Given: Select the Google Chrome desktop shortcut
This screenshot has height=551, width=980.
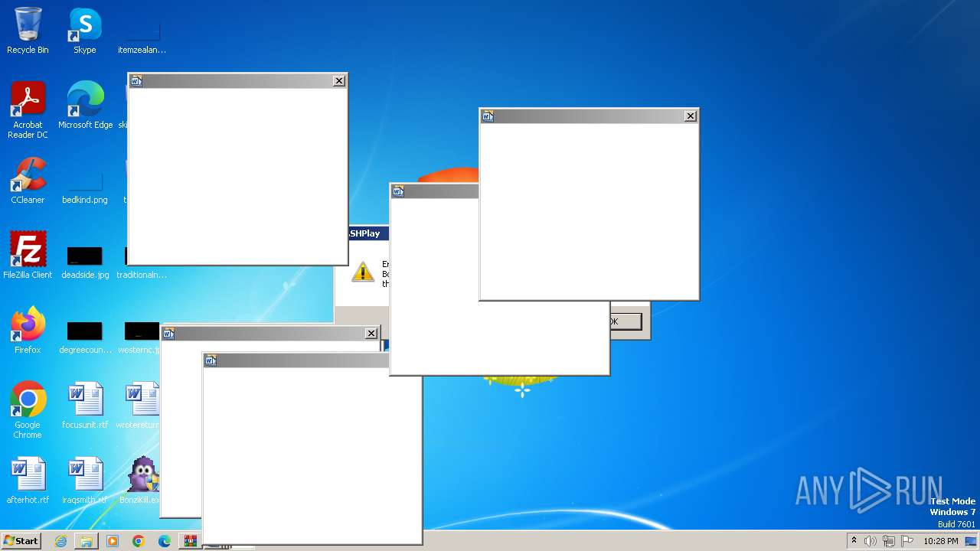Looking at the screenshot, I should (x=28, y=410).
